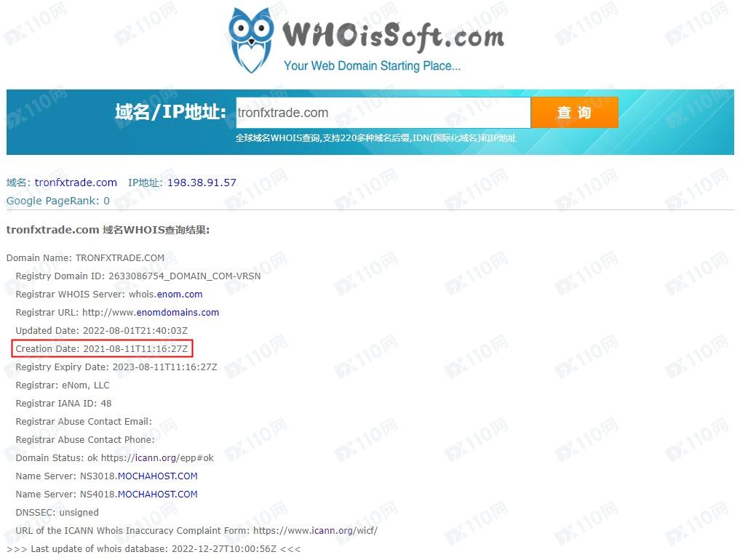740x560 pixels.
Task: Click the Last update of whois database line
Action: tap(154, 549)
